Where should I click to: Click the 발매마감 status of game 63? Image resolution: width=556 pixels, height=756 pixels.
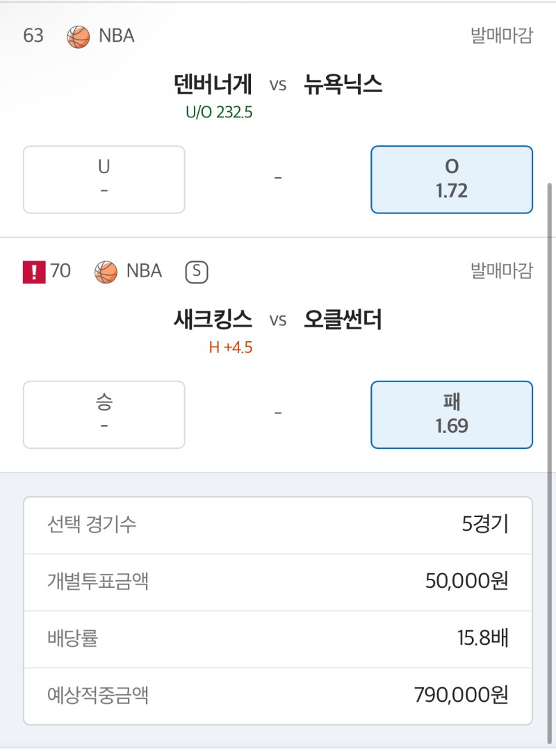[502, 36]
